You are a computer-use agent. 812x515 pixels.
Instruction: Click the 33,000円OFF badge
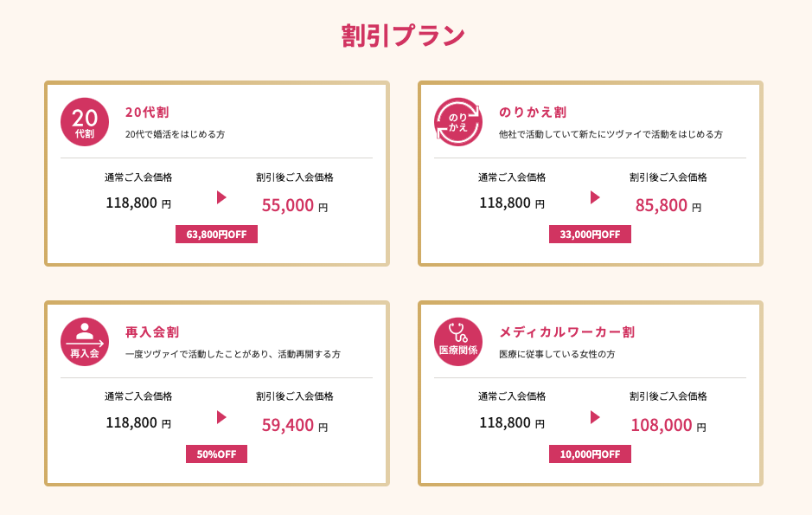point(590,235)
